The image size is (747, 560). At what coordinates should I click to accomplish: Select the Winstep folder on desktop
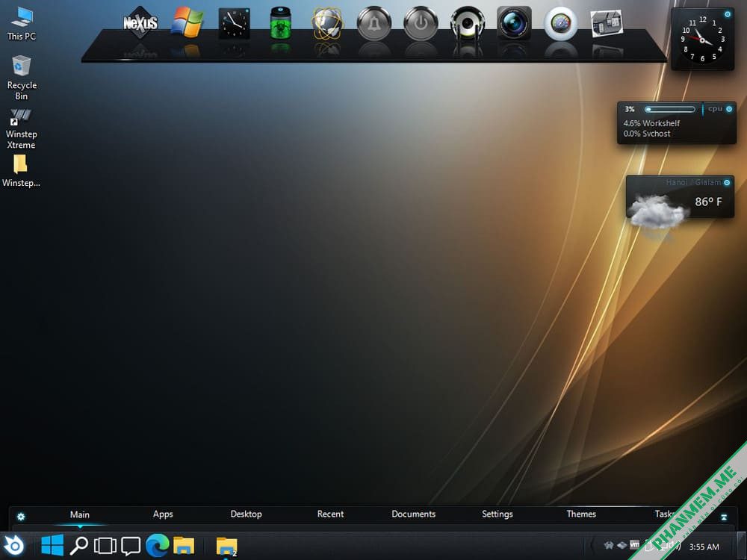click(x=20, y=171)
